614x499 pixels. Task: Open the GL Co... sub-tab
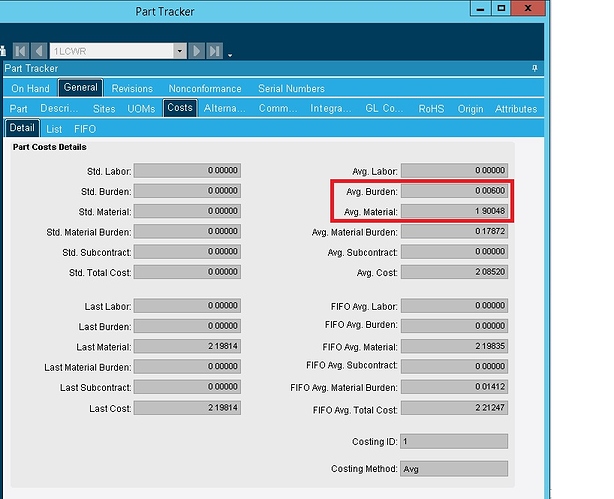pos(384,108)
